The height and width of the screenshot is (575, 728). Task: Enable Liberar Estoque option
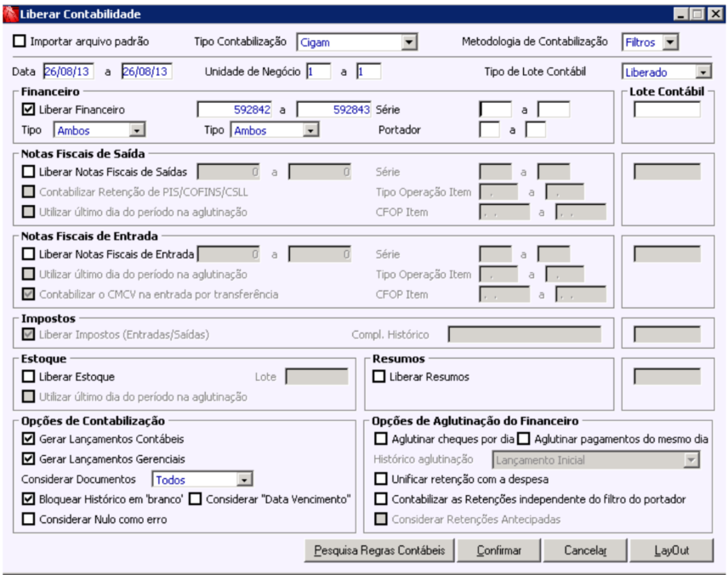28,377
